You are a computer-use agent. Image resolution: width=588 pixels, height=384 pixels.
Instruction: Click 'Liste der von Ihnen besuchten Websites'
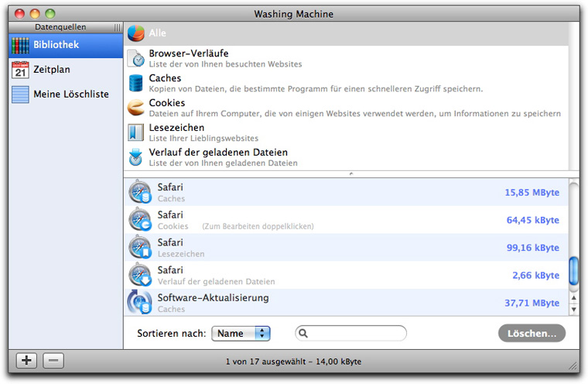pos(225,64)
